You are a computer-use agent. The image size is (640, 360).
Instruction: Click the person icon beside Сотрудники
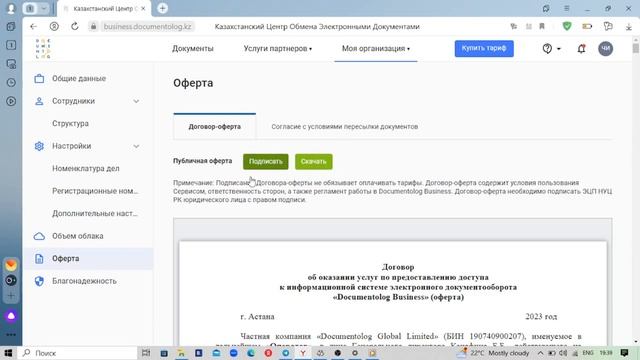(x=39, y=101)
